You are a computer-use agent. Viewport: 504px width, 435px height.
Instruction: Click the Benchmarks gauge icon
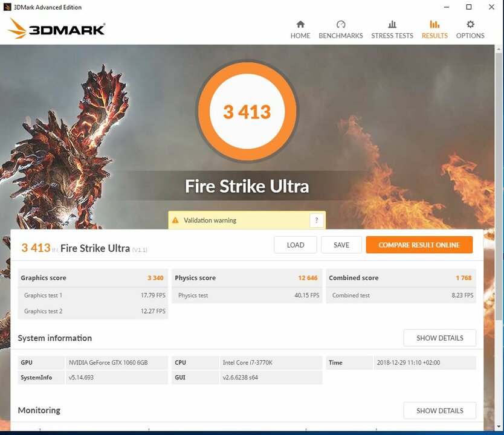[341, 24]
